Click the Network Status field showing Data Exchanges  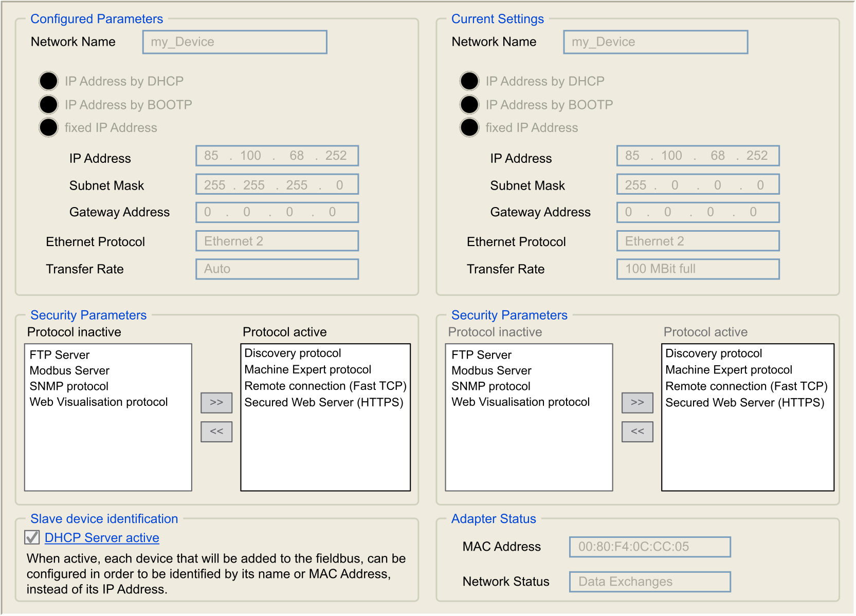point(649,582)
